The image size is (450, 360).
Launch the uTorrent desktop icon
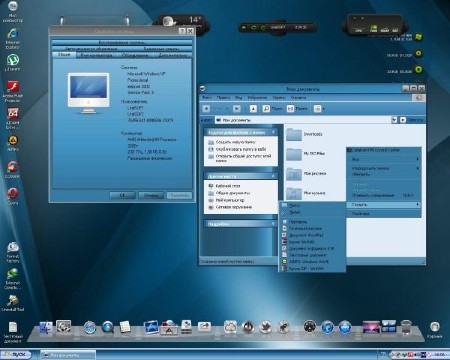click(x=13, y=62)
